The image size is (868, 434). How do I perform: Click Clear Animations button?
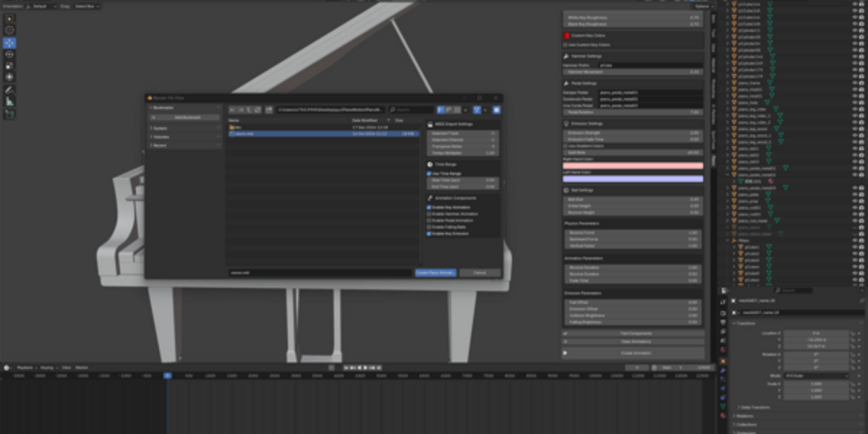633,341
